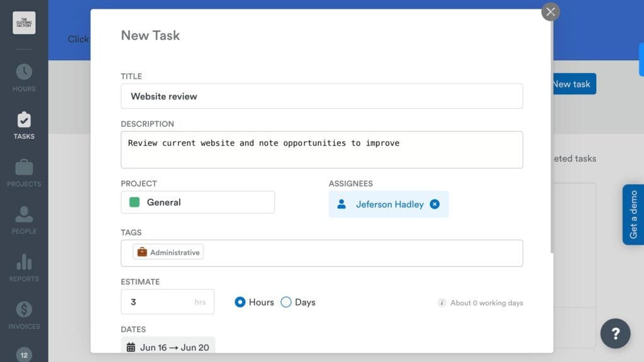644x362 pixels.
Task: Open the question-mark help icon
Action: (615, 334)
